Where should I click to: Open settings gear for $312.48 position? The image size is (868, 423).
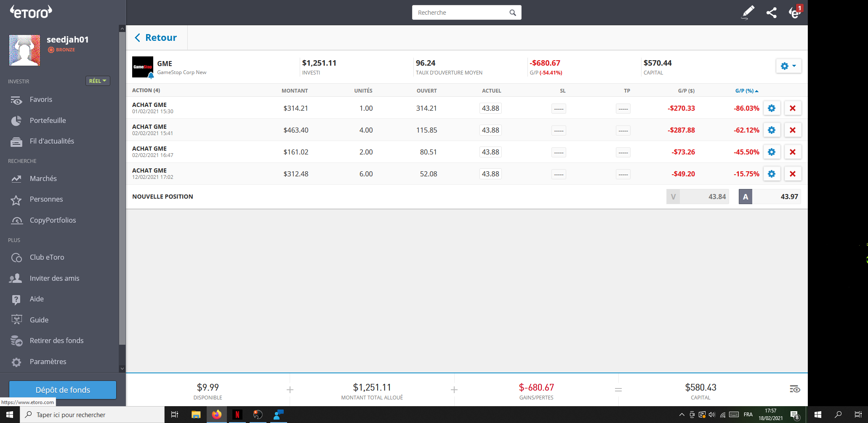(x=772, y=174)
